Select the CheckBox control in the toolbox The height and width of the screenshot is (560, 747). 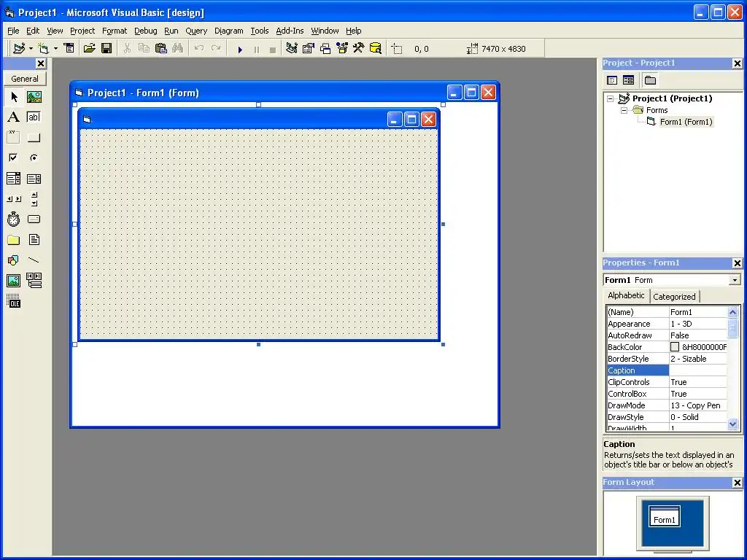pyautogui.click(x=14, y=157)
